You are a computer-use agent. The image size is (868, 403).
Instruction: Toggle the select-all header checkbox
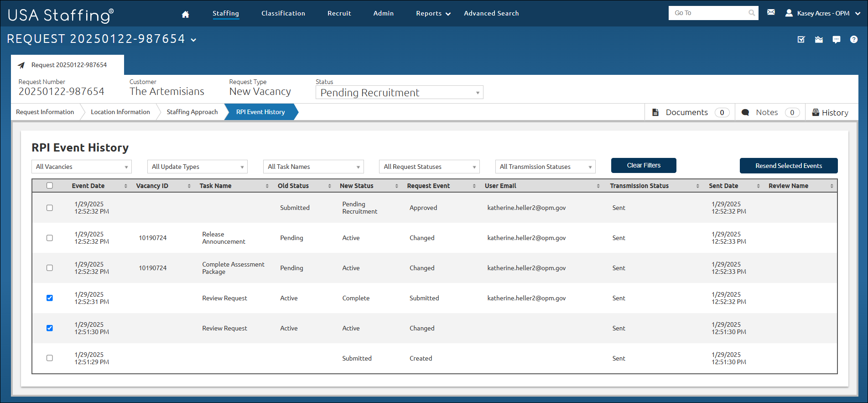50,185
